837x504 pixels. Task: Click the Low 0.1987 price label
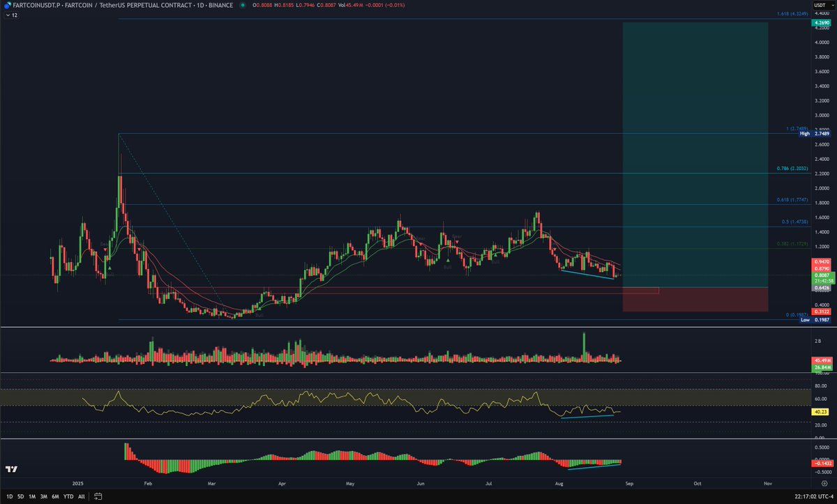815,320
